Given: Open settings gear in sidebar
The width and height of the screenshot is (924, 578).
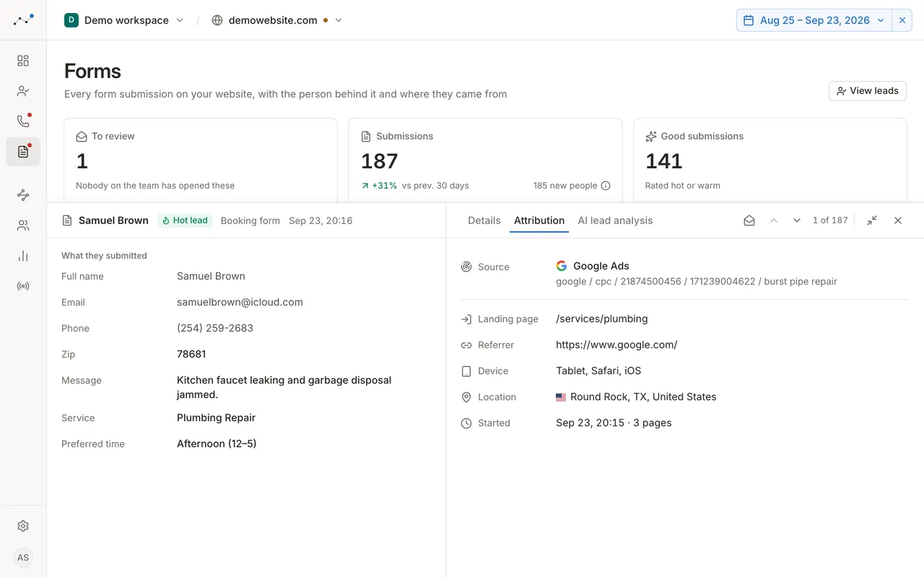Looking at the screenshot, I should point(23,526).
